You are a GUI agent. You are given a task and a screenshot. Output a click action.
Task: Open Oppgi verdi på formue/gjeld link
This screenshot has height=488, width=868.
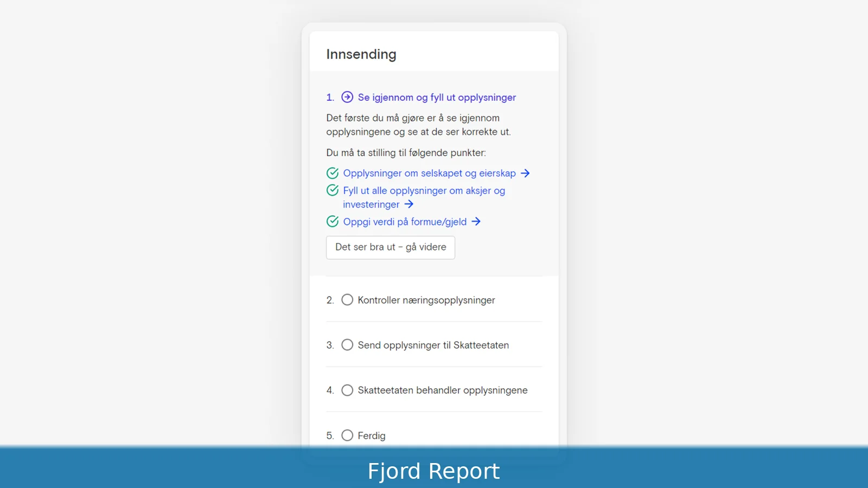coord(405,221)
